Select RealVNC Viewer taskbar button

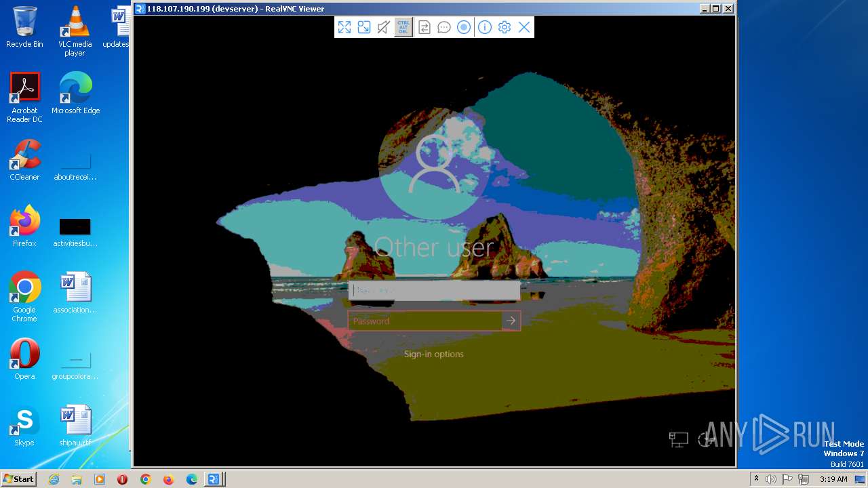tap(214, 479)
